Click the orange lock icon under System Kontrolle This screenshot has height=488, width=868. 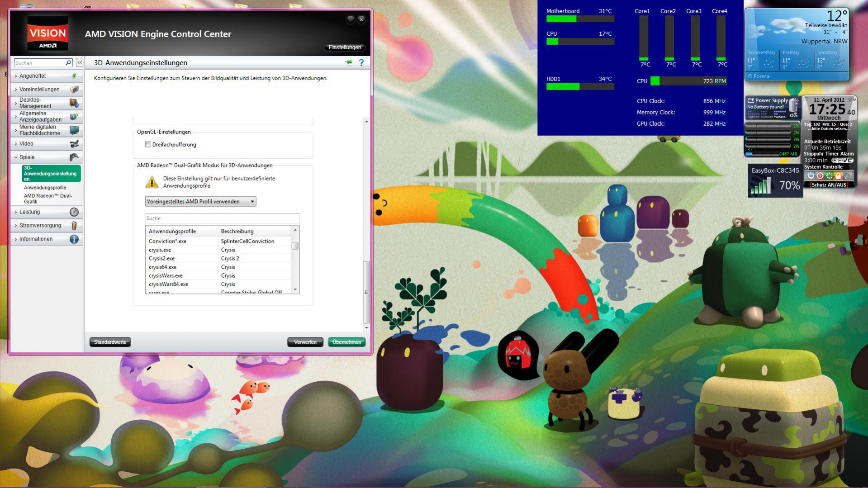tap(838, 175)
